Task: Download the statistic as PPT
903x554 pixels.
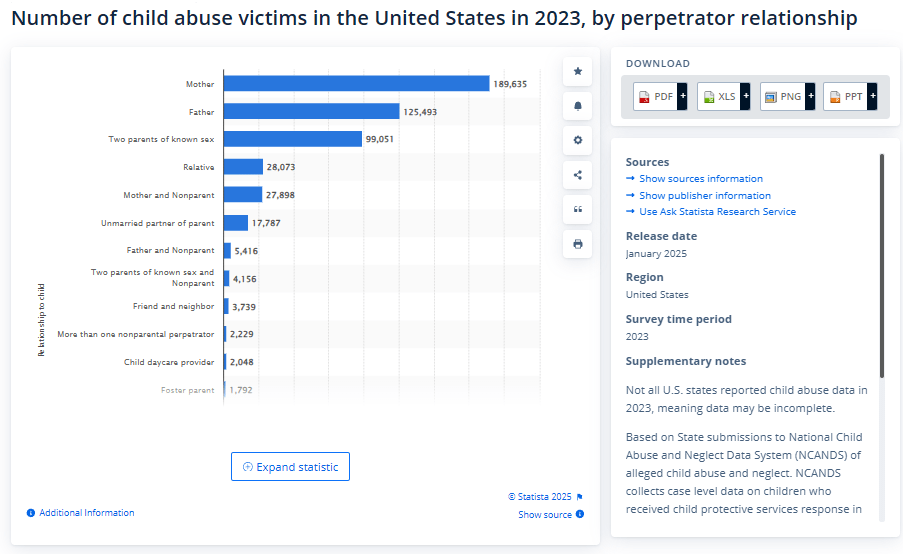Action: click(844, 97)
